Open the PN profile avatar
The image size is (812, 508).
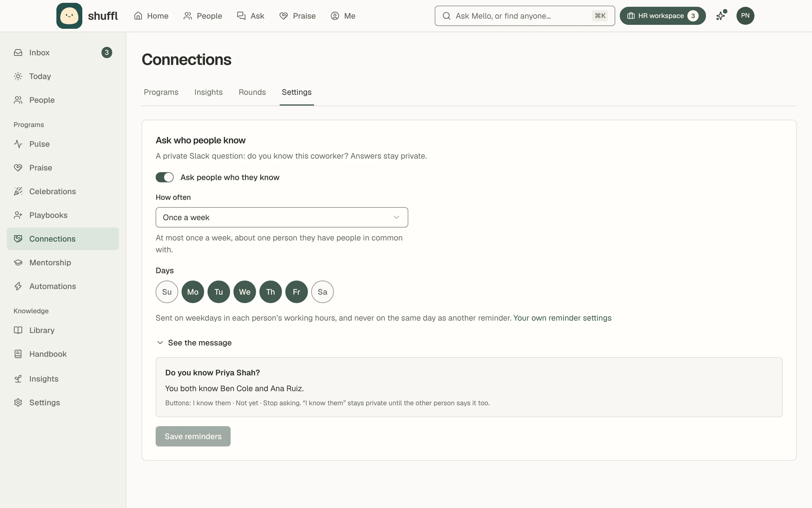(x=745, y=16)
